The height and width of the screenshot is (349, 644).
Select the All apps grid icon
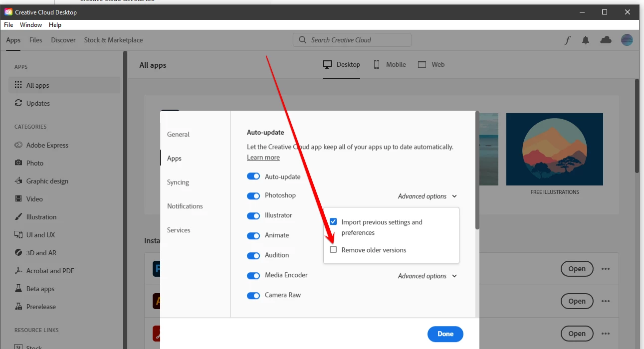18,85
